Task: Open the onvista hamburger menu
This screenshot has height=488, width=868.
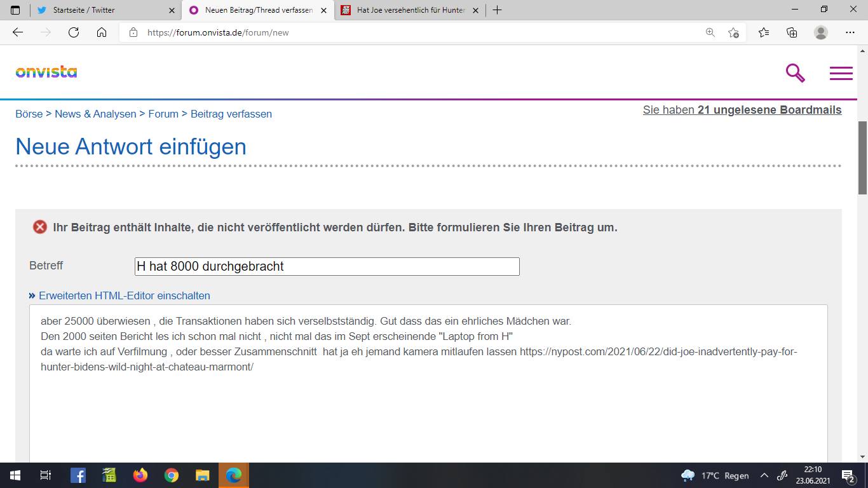Action: pos(841,72)
